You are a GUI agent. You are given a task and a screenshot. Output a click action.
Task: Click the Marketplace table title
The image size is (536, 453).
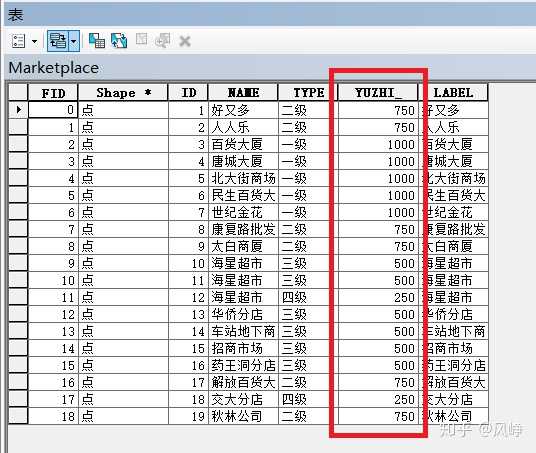point(54,68)
